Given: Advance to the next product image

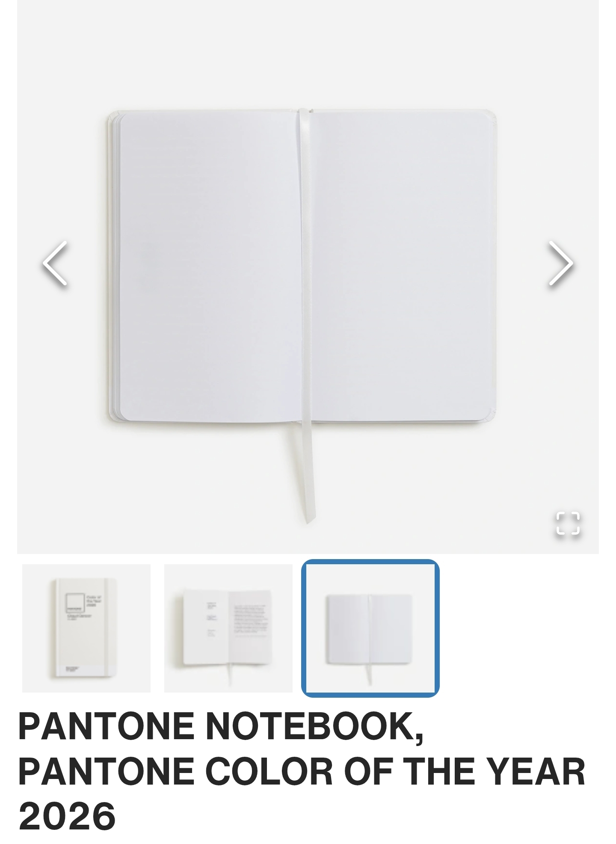Looking at the screenshot, I should [561, 263].
